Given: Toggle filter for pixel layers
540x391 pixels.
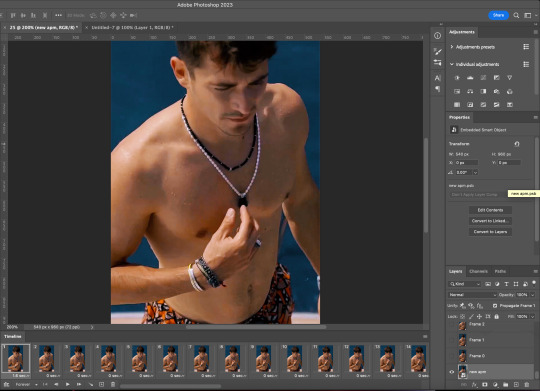Looking at the screenshot, I should (488, 284).
